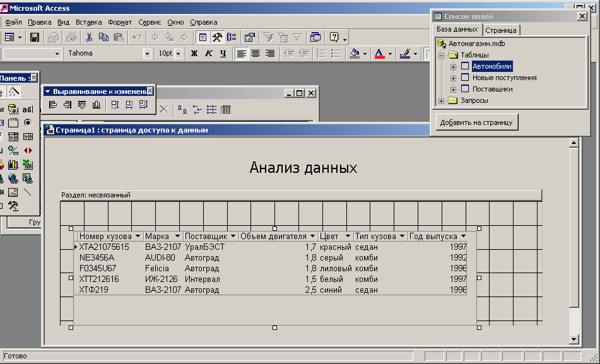This screenshot has width=600, height=364.
Task: Toggle the Field List toolbar button
Action: pyautogui.click(x=203, y=37)
